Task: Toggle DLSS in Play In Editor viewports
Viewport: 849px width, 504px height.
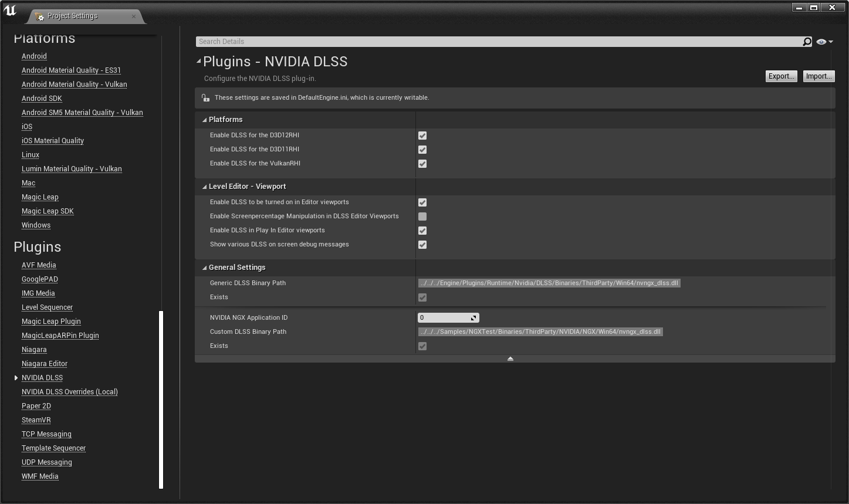Action: (x=422, y=231)
